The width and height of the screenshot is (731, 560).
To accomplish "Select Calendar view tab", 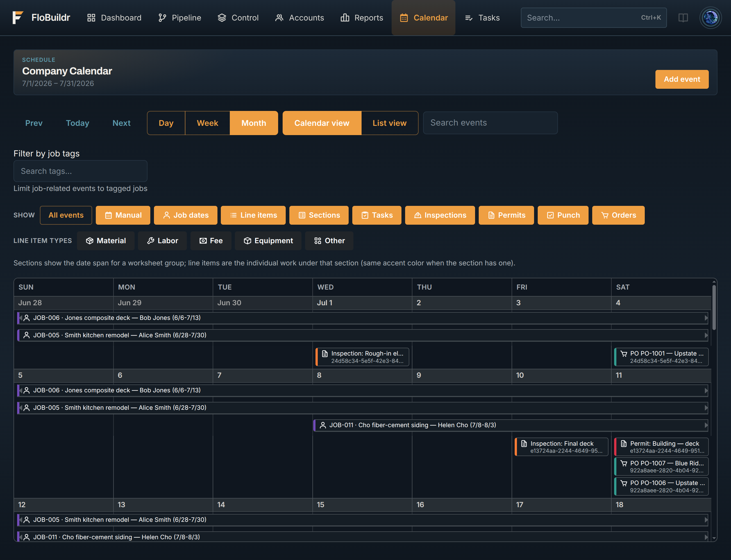I will coord(322,123).
